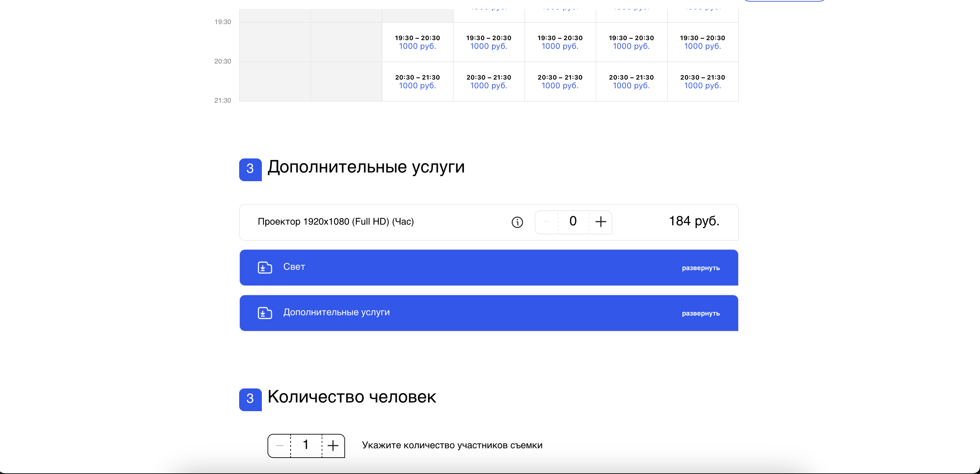Click the Проектор 1920x1080 service label
The width and height of the screenshot is (980, 474).
[x=336, y=222]
